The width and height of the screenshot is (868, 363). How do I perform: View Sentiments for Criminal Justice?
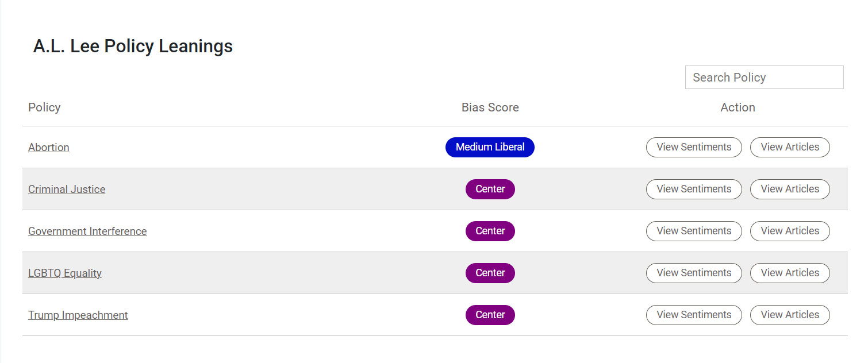click(694, 189)
